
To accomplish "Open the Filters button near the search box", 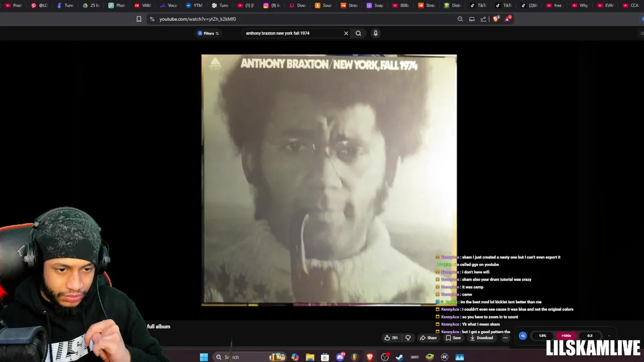I will [208, 33].
